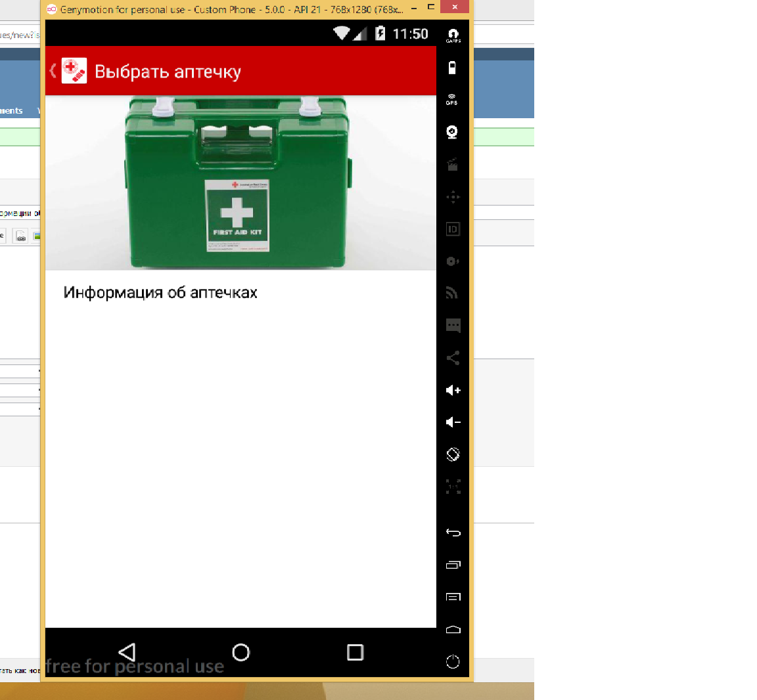Click the share icon in sidebar
This screenshot has width=757, height=700.
point(453,358)
